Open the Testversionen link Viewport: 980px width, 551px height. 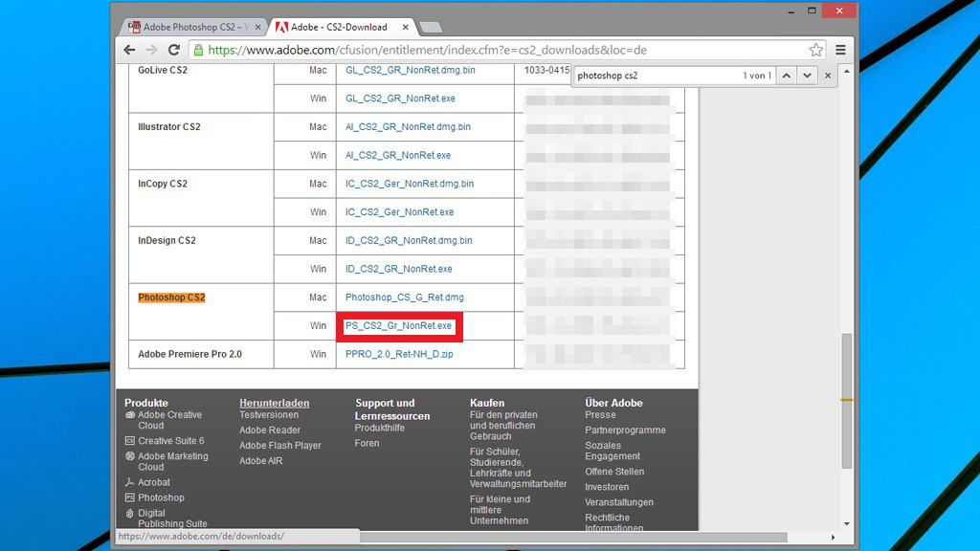click(269, 415)
